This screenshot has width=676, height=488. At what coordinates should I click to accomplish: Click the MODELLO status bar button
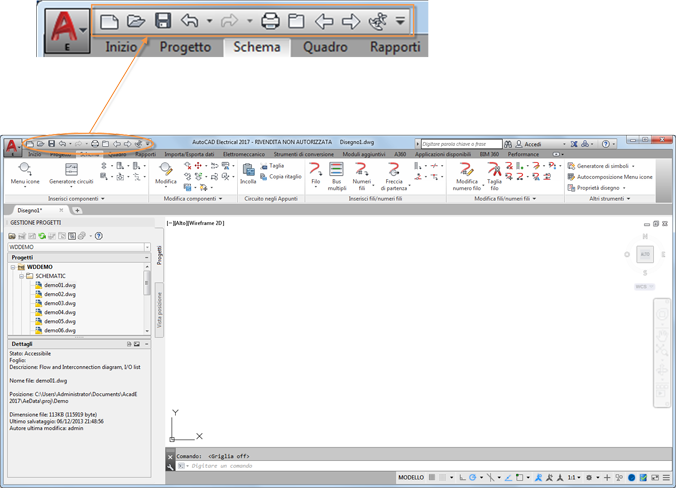(410, 477)
